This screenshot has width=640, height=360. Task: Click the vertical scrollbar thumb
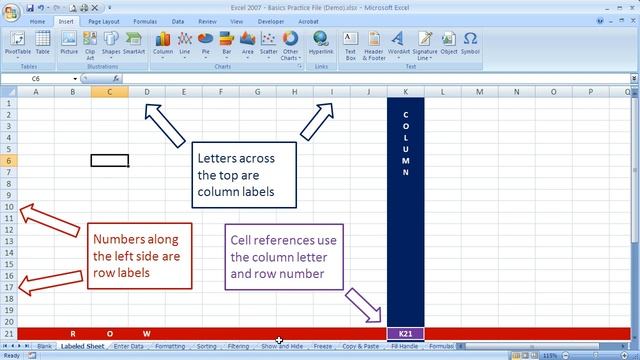pos(635,169)
